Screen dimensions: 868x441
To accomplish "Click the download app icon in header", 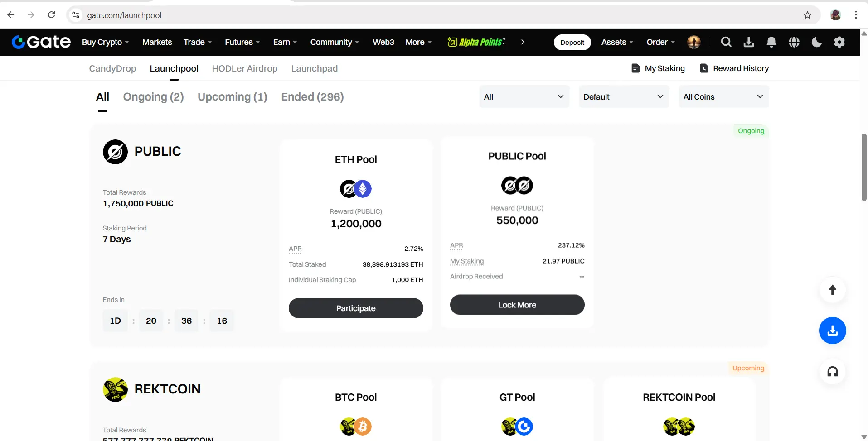I will [749, 42].
